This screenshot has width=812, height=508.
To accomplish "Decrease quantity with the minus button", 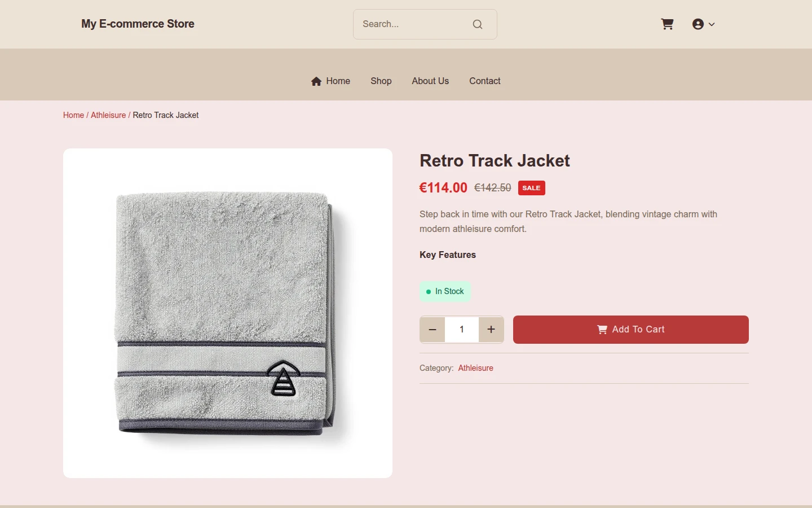I will 433,330.
